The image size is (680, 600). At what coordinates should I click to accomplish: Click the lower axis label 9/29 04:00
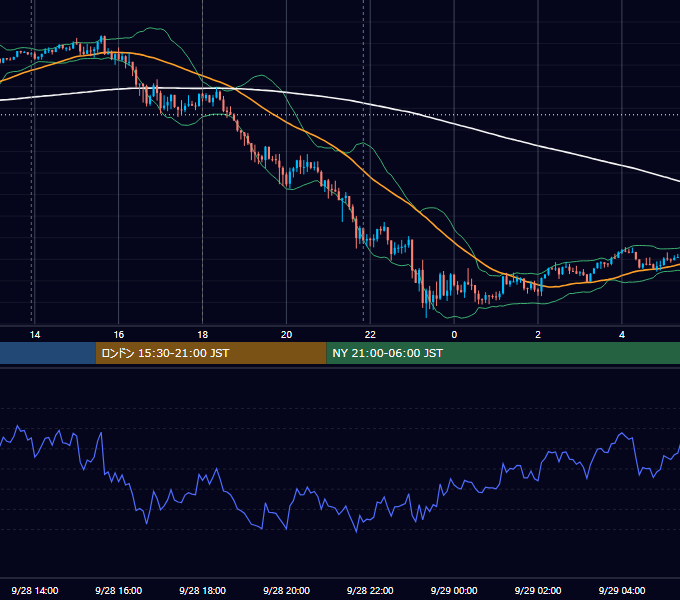coord(622,590)
